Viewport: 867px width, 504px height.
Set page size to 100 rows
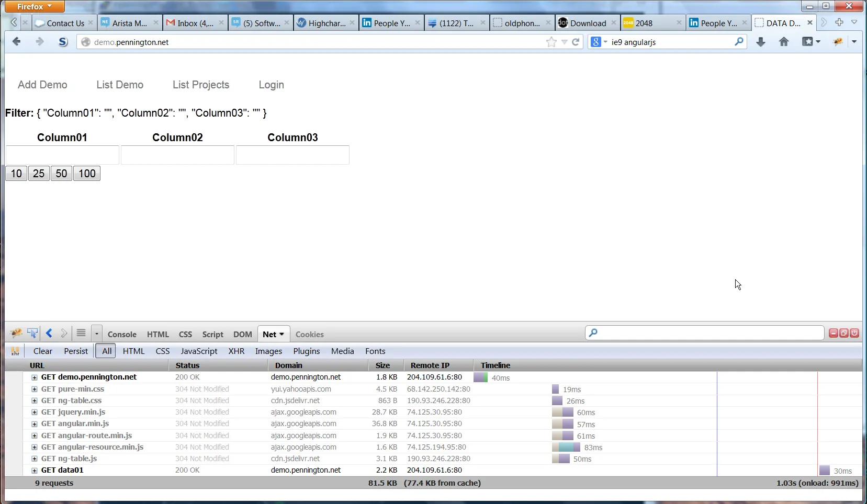(87, 174)
